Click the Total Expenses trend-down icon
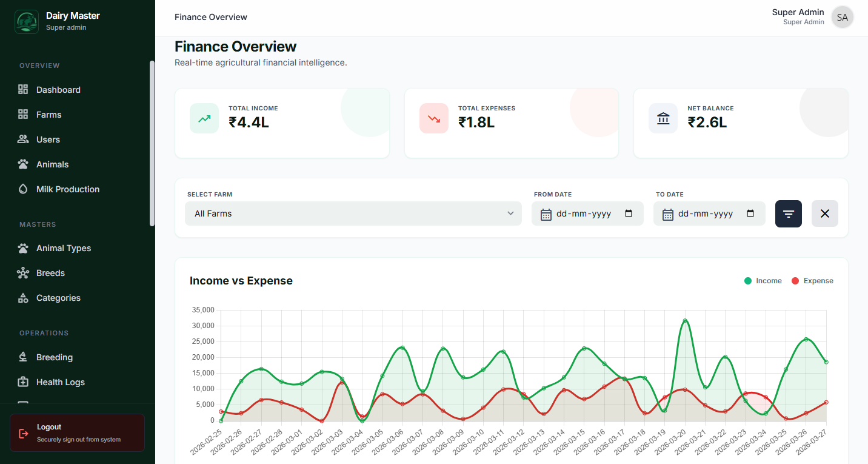Image resolution: width=868 pixels, height=464 pixels. 433,118
